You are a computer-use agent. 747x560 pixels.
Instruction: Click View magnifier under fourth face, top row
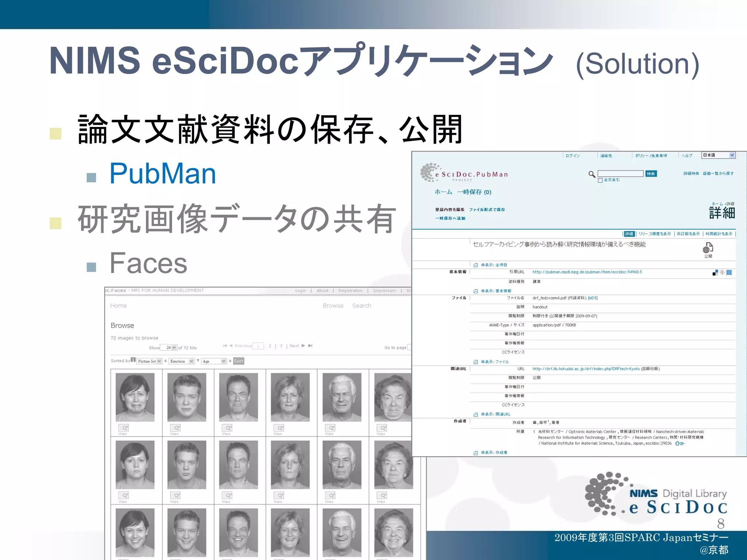tap(279, 428)
